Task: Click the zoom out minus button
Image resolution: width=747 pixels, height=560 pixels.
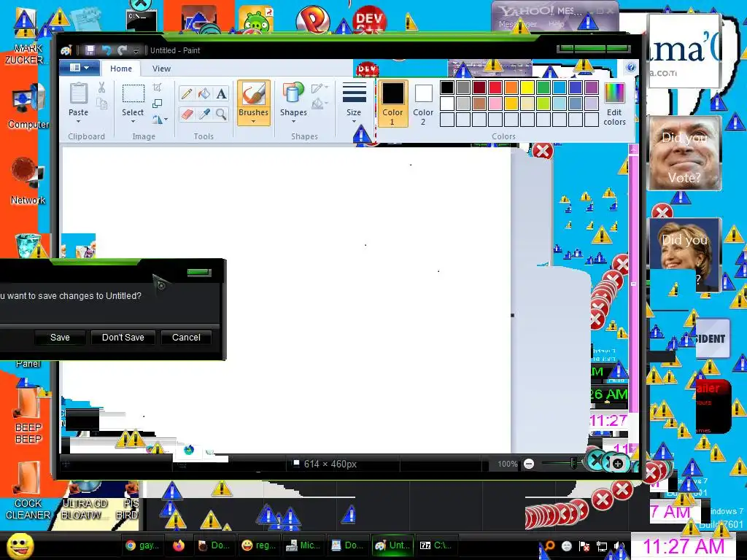Action: [529, 464]
